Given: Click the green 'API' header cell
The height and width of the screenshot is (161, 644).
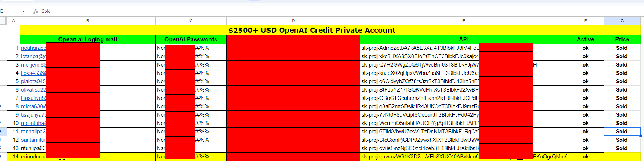Looking at the screenshot, I should (464, 39).
